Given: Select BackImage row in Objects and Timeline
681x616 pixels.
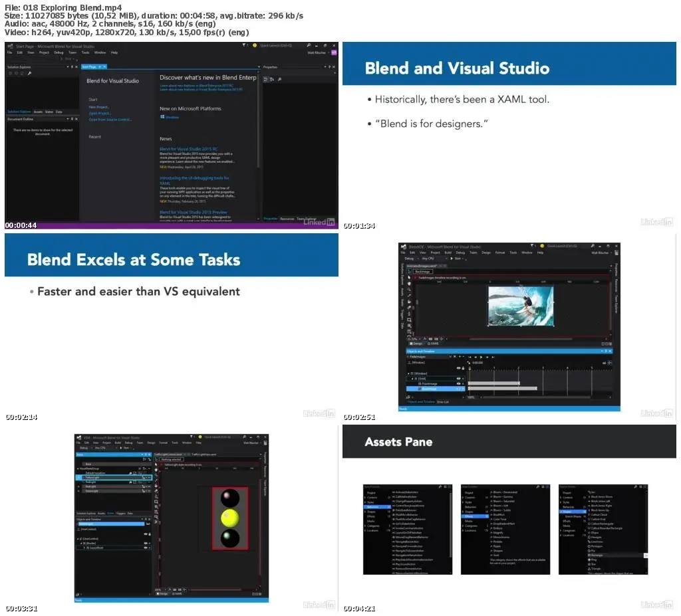Looking at the screenshot, I should click(435, 389).
